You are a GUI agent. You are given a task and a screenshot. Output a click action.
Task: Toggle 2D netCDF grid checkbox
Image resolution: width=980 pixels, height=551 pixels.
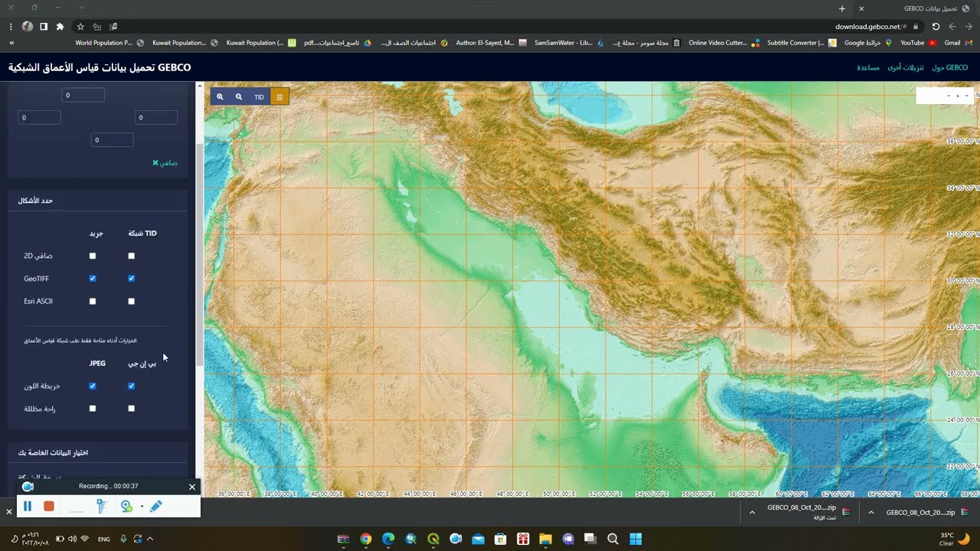coord(93,256)
